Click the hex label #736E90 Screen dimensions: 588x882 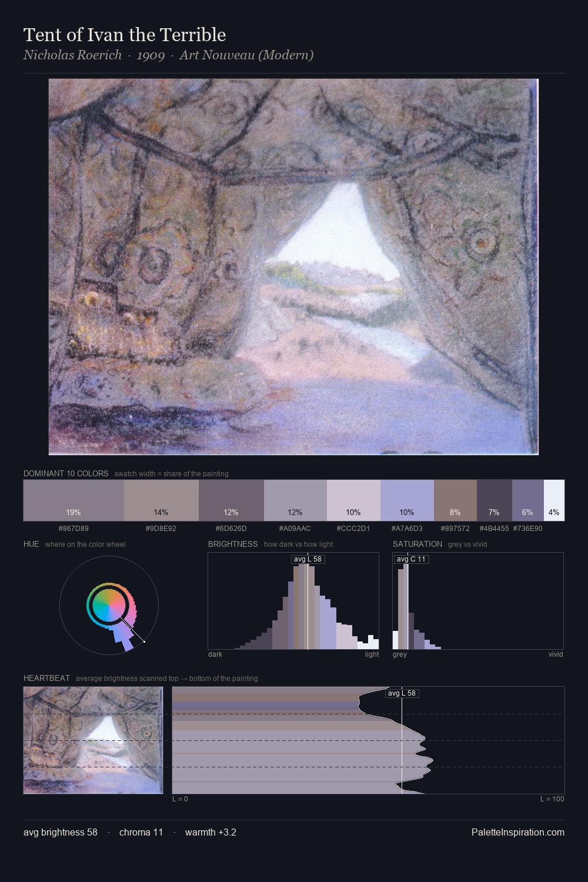528,529
